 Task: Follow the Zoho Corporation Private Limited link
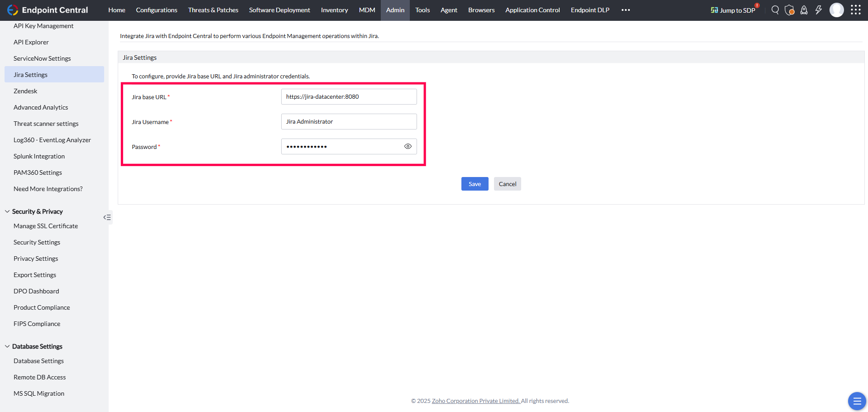pos(476,401)
